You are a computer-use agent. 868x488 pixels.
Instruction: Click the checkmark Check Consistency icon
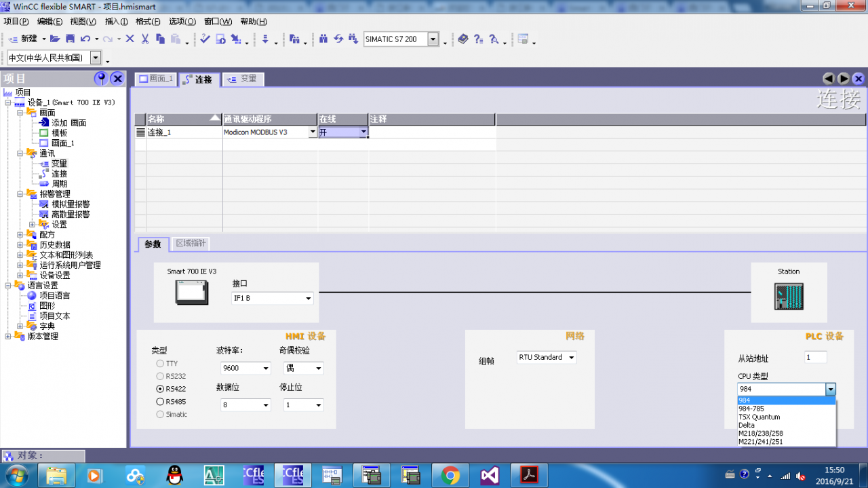coord(205,39)
